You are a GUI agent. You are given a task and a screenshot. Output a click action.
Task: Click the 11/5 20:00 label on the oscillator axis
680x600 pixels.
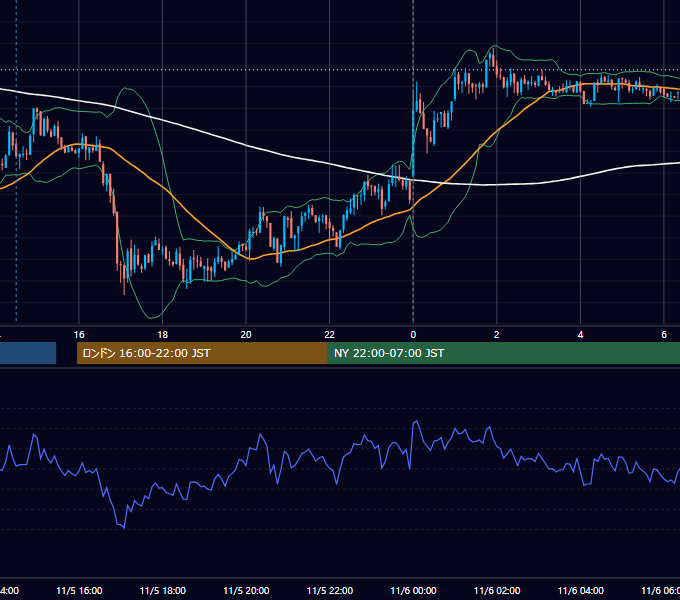pos(246,591)
